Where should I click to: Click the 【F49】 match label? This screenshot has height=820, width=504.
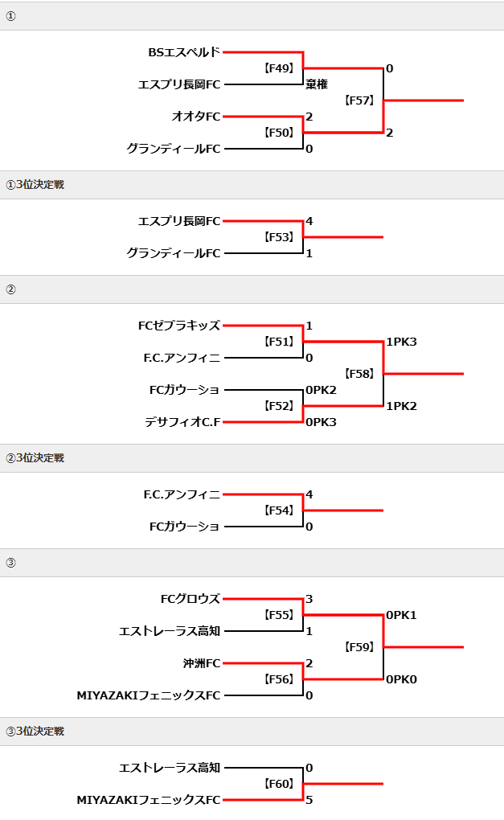tap(279, 68)
